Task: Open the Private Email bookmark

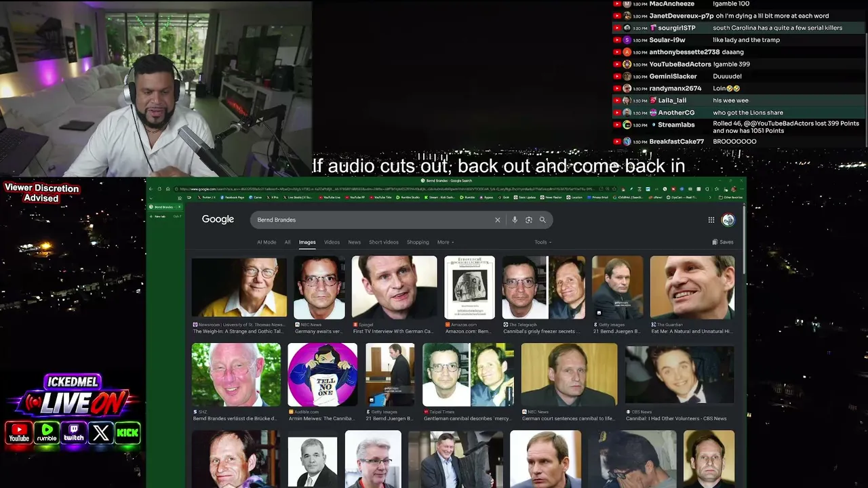Action: (x=598, y=197)
